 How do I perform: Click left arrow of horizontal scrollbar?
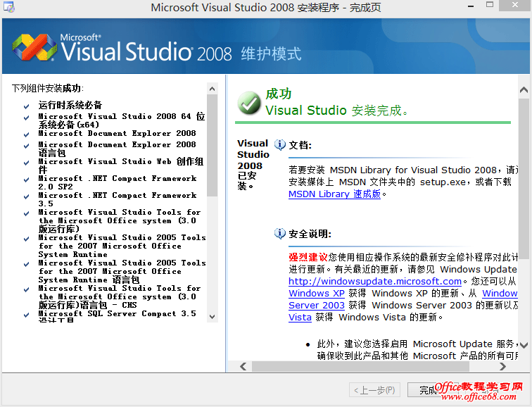243,366
